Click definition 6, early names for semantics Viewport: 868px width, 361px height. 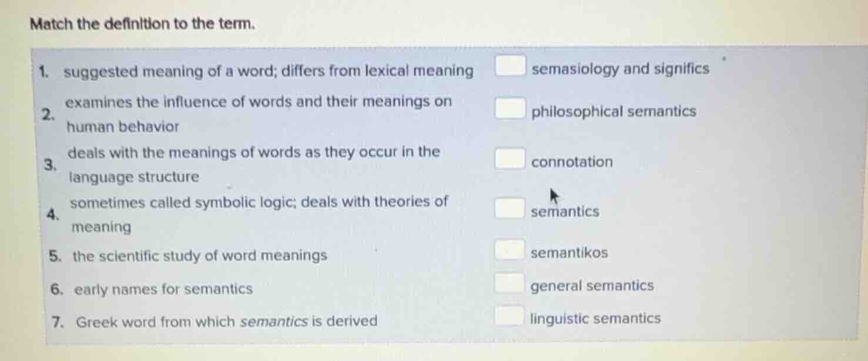click(x=163, y=289)
